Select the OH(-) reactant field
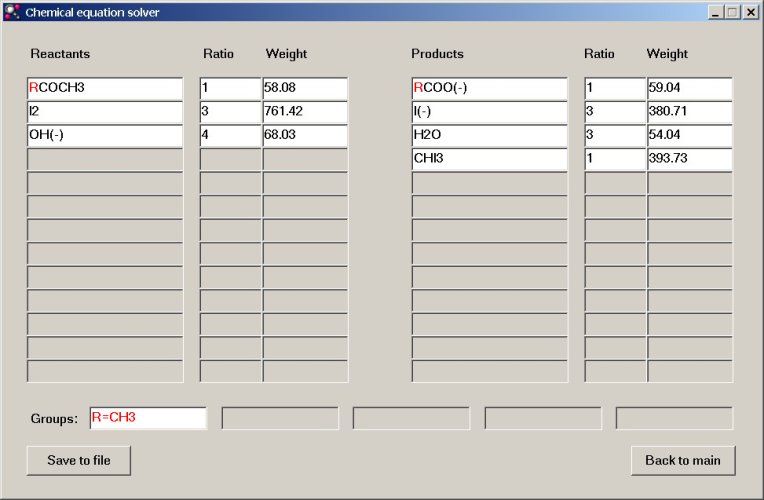 tap(105, 135)
